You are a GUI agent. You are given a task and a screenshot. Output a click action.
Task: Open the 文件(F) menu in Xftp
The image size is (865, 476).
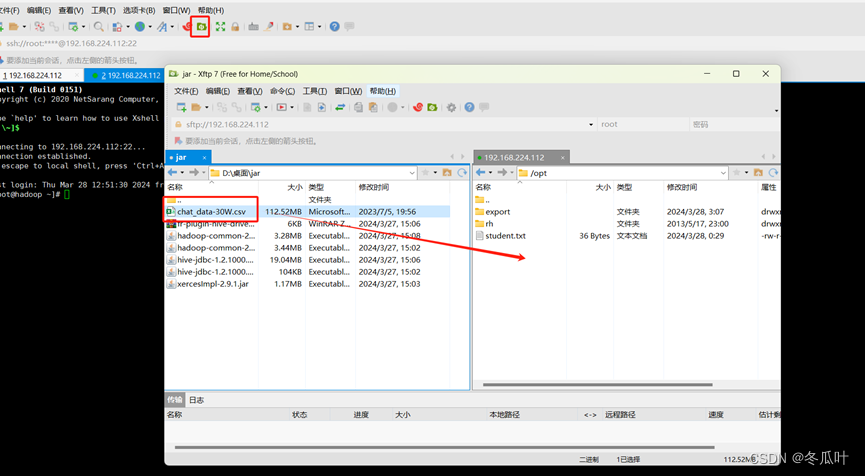click(x=186, y=91)
